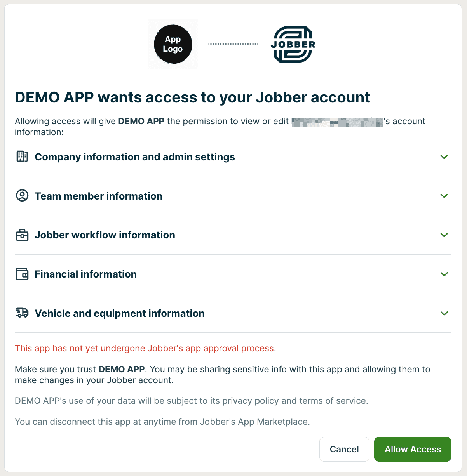
Task: Click the briefcase icon for Jobber workflow
Action: (x=22, y=235)
